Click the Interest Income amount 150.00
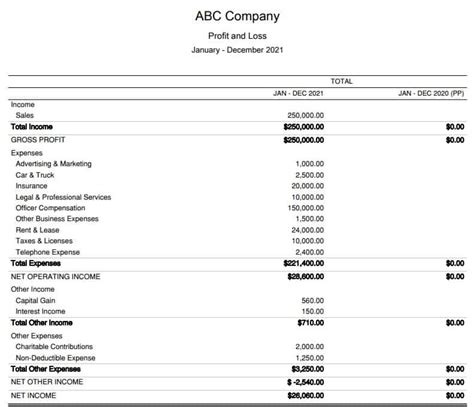The width and height of the screenshot is (474, 407). (x=313, y=311)
